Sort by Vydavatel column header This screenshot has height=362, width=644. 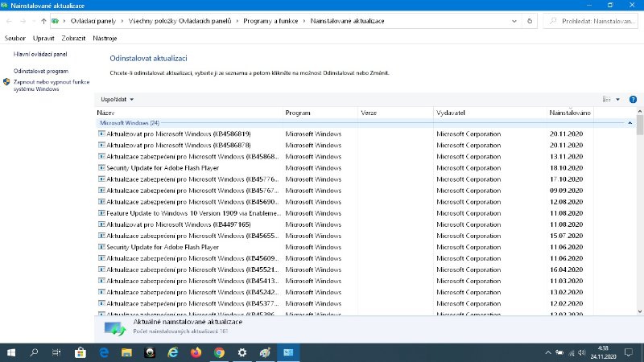[489, 113]
